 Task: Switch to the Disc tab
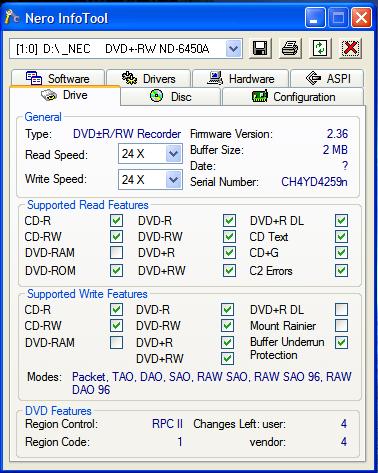click(x=170, y=97)
